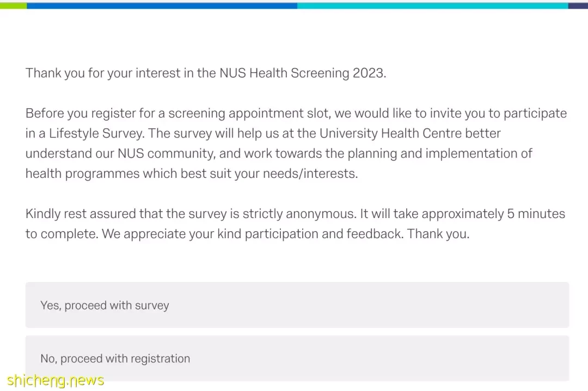588x391 pixels.
Task: Click the dark navy end of progress bar
Action: pyautogui.click(x=578, y=5)
